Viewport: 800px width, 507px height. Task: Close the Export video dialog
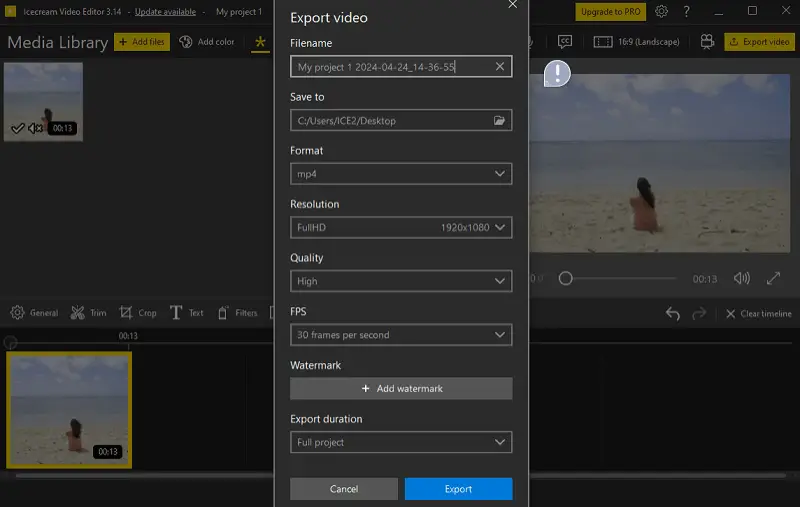coord(513,5)
